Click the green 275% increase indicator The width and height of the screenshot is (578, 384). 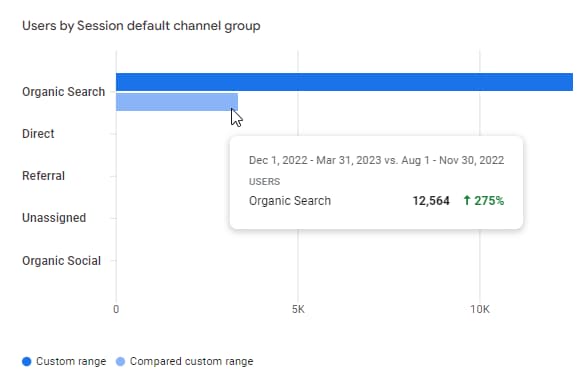tap(484, 200)
